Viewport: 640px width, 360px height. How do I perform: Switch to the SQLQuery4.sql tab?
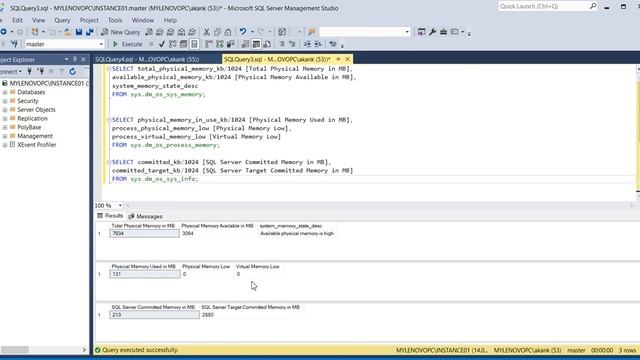click(x=147, y=60)
